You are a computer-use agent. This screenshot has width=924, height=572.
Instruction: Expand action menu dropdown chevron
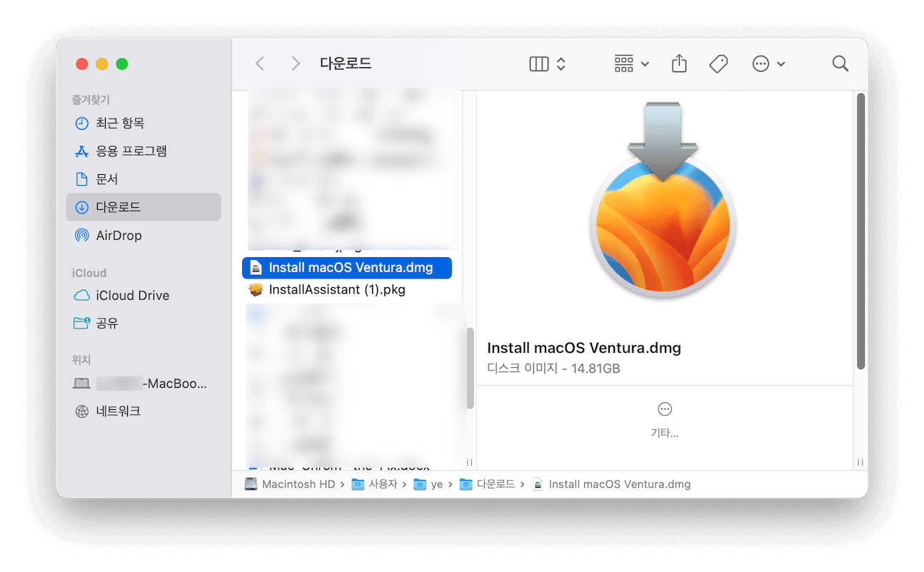[x=780, y=64]
